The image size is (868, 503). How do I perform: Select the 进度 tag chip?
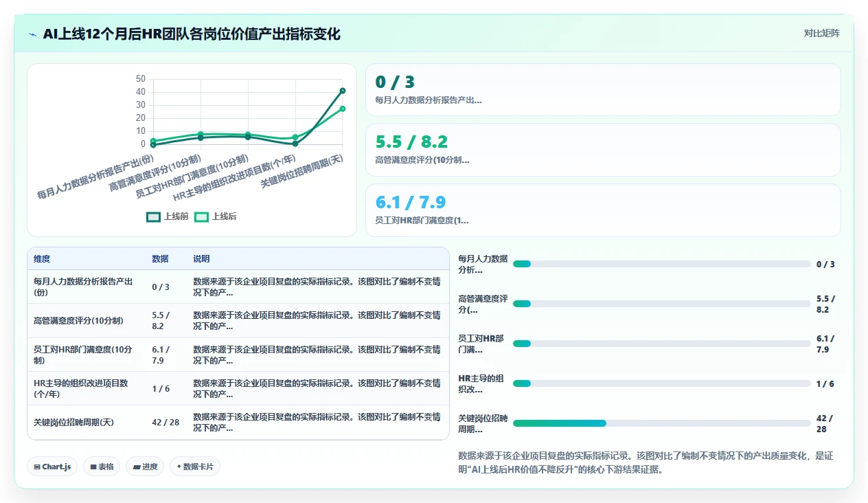[145, 467]
